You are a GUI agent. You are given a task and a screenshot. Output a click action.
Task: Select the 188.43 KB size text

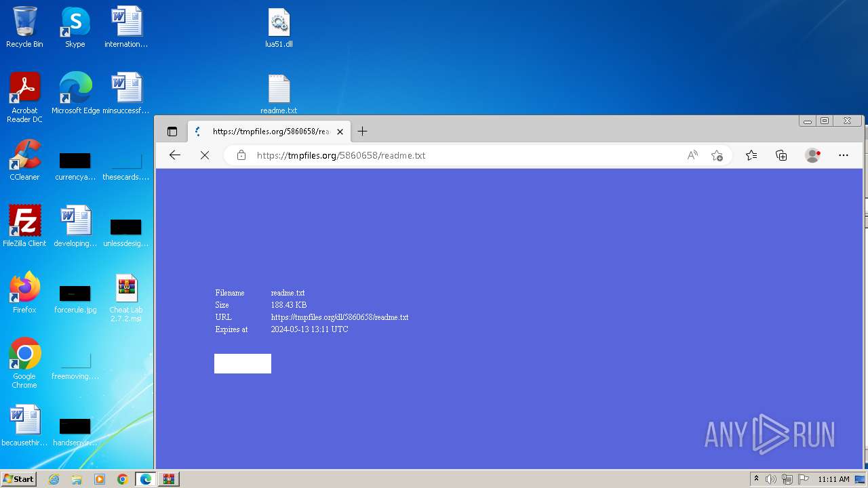289,305
